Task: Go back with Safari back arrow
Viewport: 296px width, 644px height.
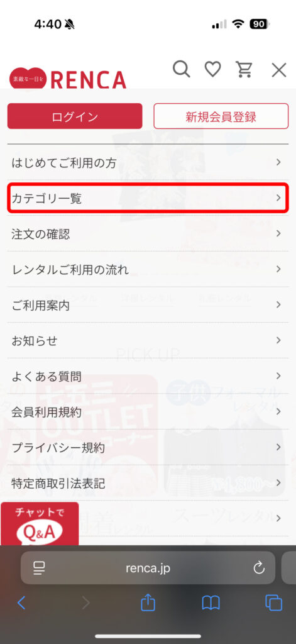Action: (x=21, y=603)
